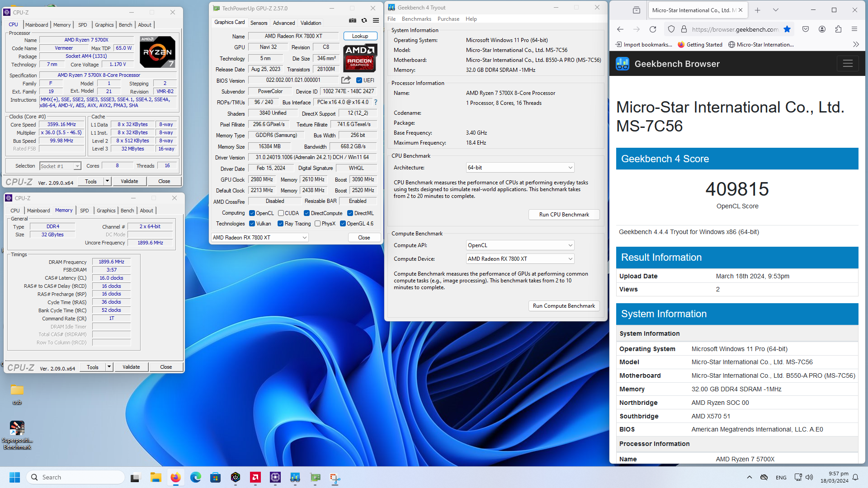Open the Windows Start menu
Viewport: 868px width, 488px height.
(15, 477)
